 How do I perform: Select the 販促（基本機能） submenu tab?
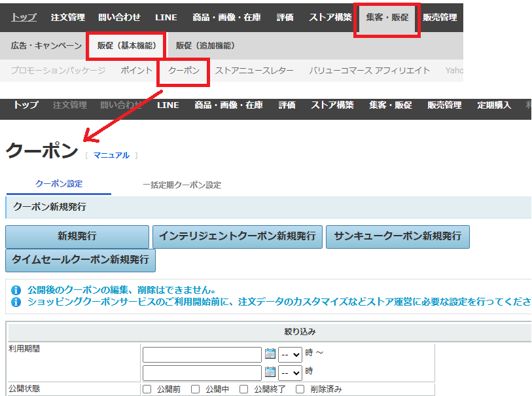tap(126, 46)
